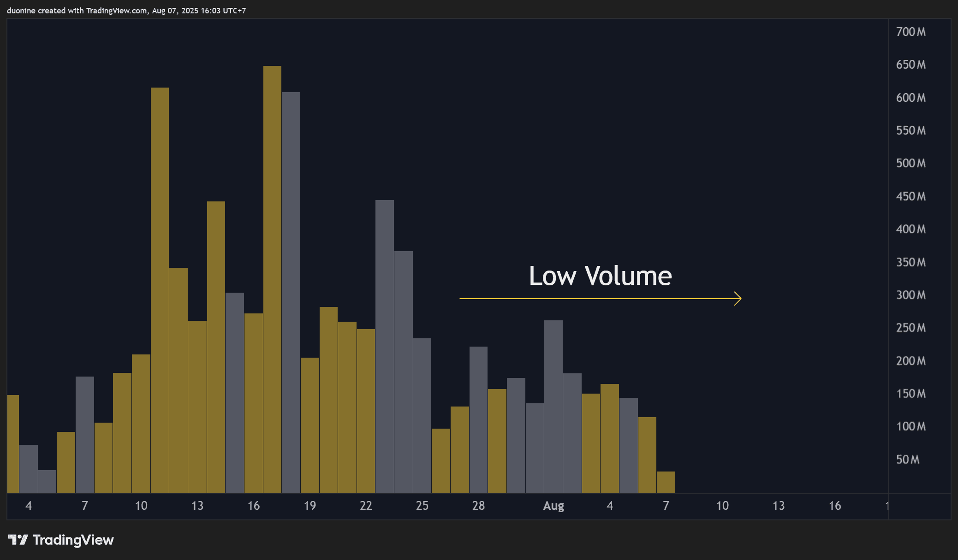Click the 28 date label on the time axis
958x560 pixels.
tap(478, 506)
